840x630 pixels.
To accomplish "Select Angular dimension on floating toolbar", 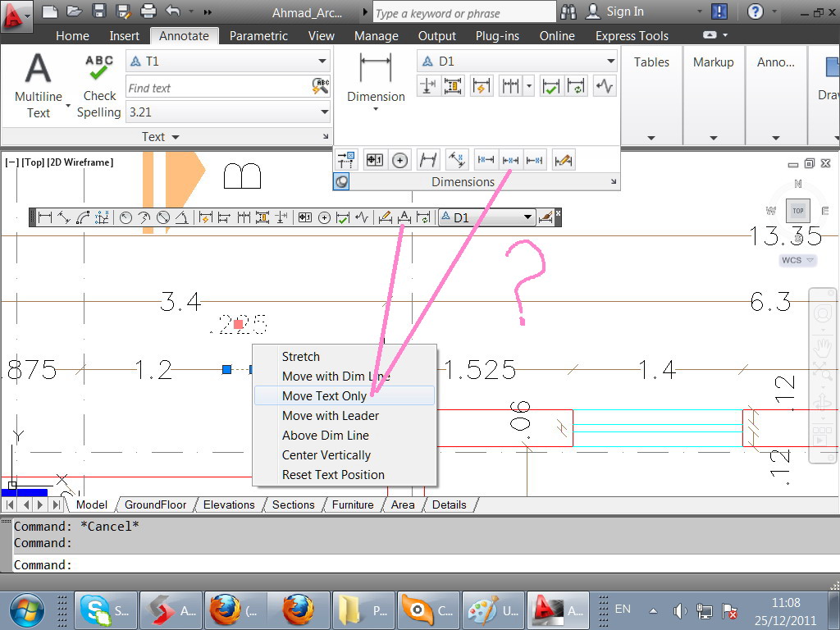I will [x=181, y=217].
